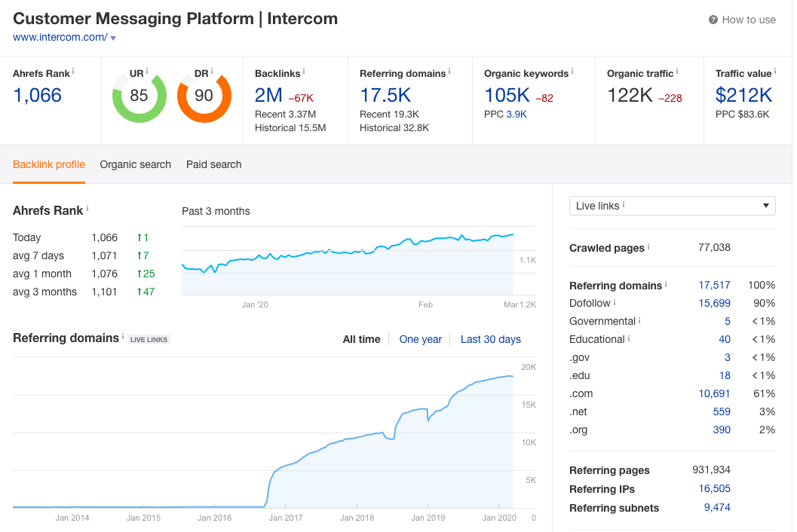Click the 17,517 referring domains link
Viewport: 797px width, 532px height.
(714, 286)
